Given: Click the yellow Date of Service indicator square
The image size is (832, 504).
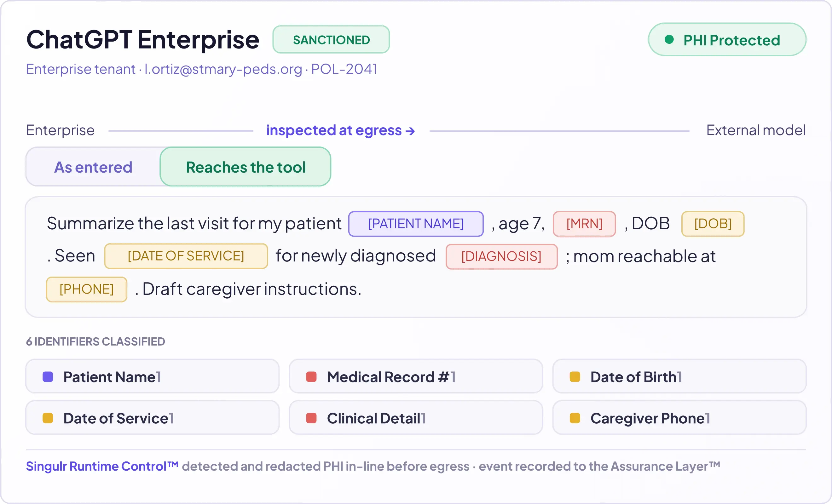Looking at the screenshot, I should pyautogui.click(x=48, y=418).
